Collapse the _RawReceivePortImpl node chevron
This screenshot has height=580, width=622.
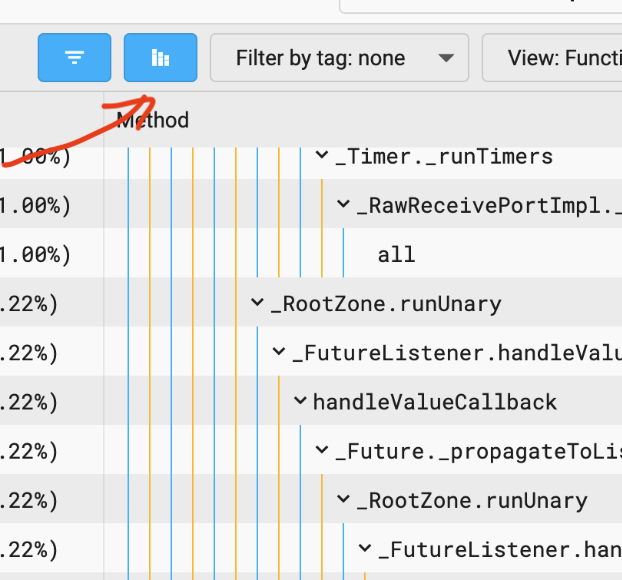(343, 205)
